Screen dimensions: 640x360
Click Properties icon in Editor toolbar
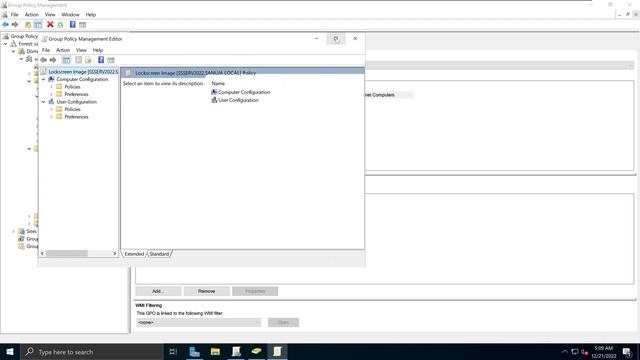point(78,60)
